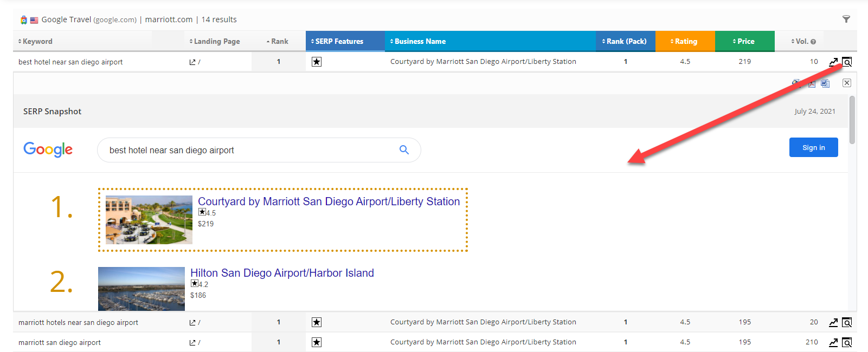Click the magnifier search icon in Google search box
868x352 pixels.
404,150
